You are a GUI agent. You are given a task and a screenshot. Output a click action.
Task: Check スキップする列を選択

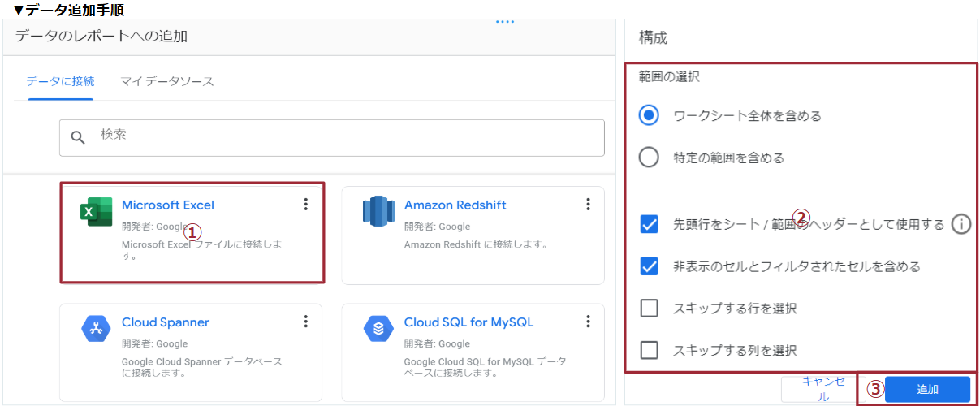click(x=649, y=351)
